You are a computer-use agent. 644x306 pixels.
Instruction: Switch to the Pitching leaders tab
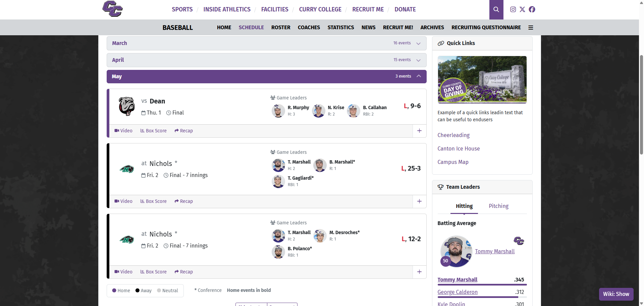[x=498, y=206]
